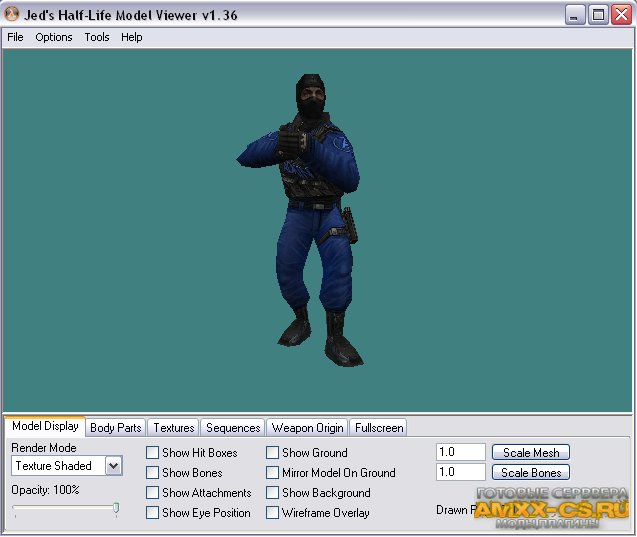Screen dimensions: 637x537
Task: Click the Scale Bones button
Action: tap(531, 472)
